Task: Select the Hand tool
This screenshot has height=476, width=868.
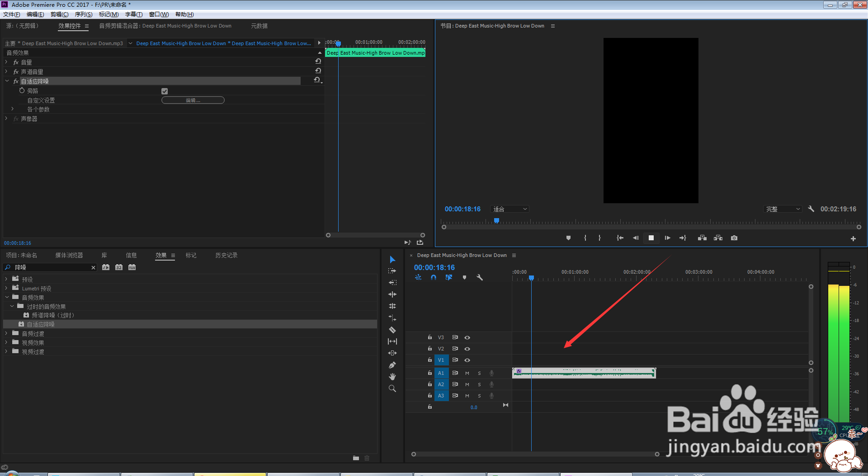Action: click(x=392, y=377)
